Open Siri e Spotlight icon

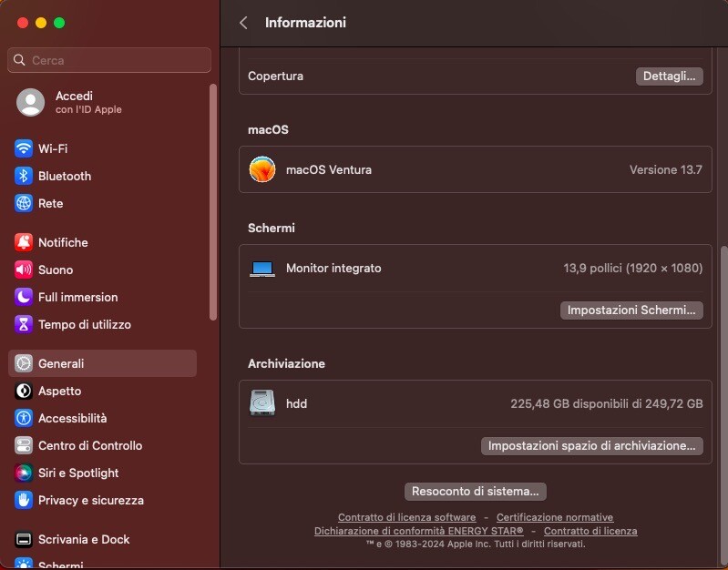tap(23, 473)
